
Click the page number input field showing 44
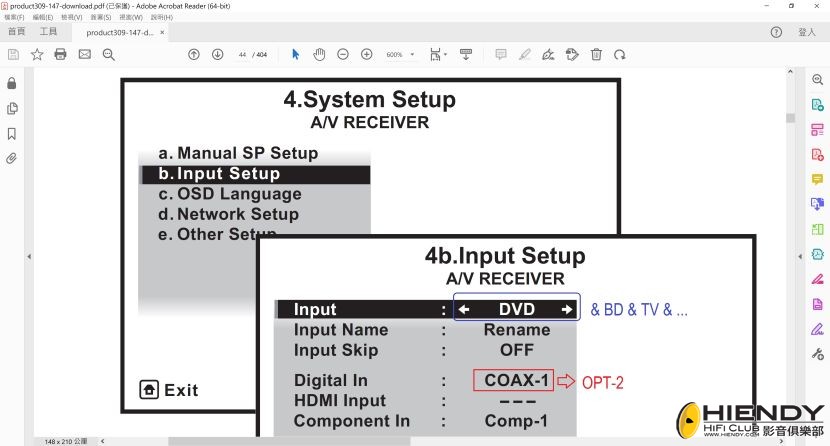[242, 54]
